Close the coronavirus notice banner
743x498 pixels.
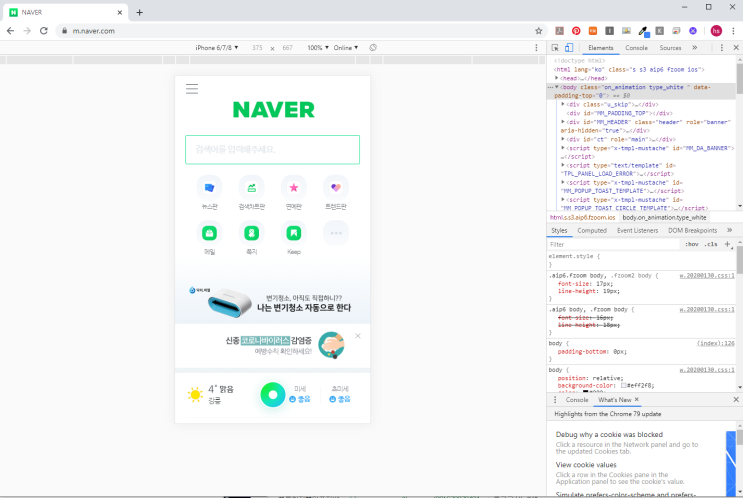[x=358, y=336]
